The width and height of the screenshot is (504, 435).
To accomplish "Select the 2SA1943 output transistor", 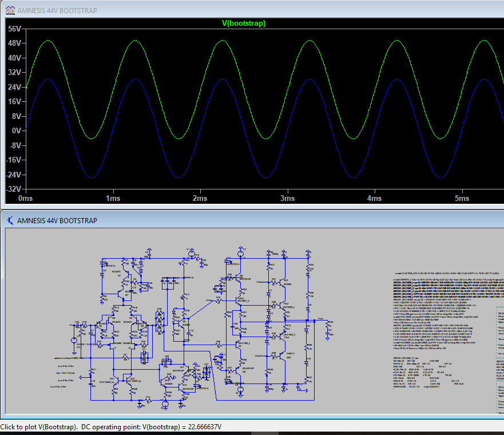I will click(x=283, y=337).
